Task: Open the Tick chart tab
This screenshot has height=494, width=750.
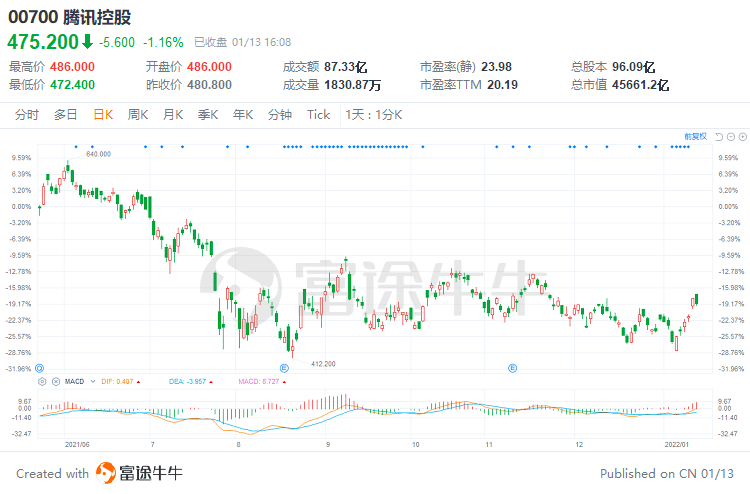Action: click(x=318, y=115)
